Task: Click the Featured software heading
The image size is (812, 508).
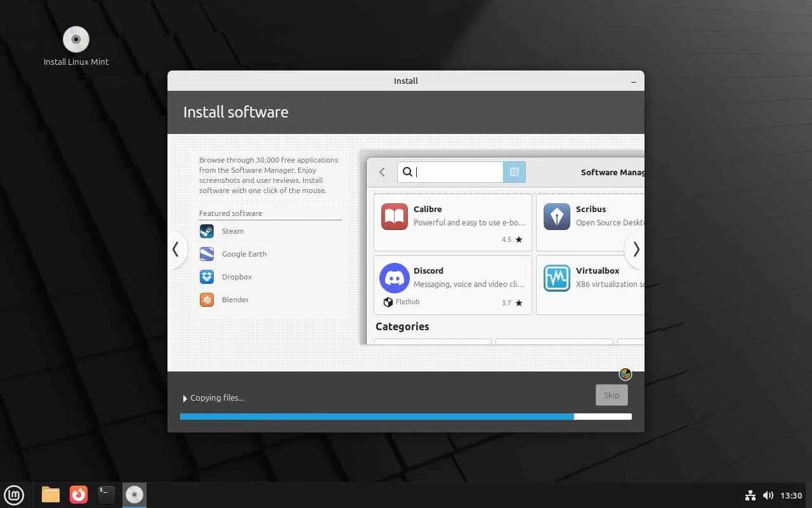Action: pos(230,213)
